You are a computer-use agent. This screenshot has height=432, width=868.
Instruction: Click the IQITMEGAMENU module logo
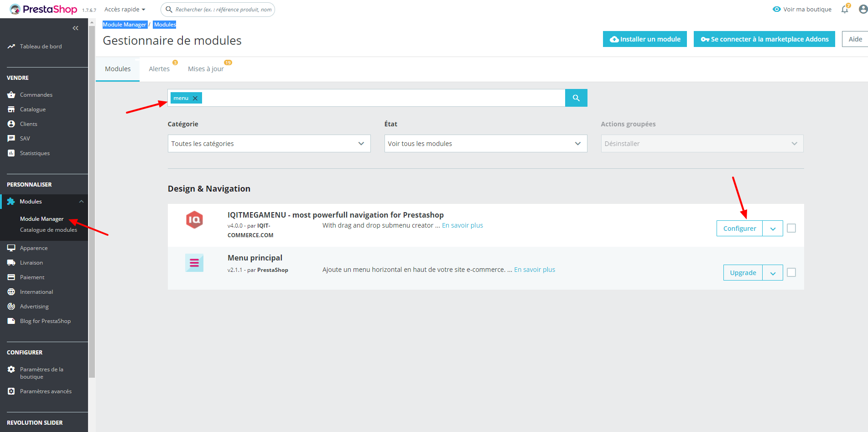[194, 220]
